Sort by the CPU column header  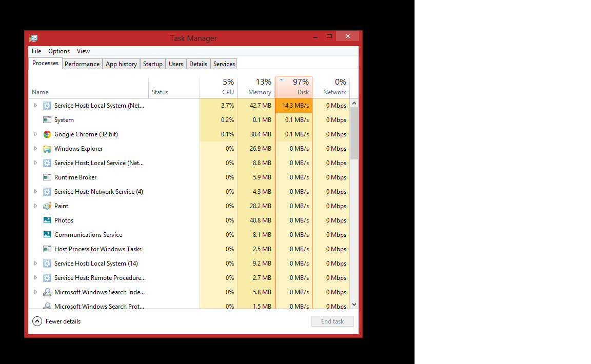pyautogui.click(x=219, y=88)
